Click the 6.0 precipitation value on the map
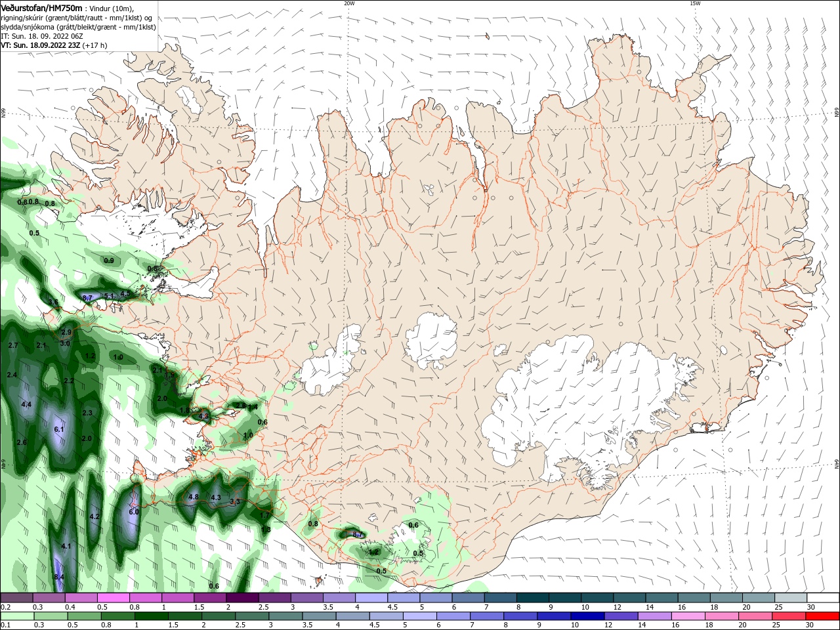The width and height of the screenshot is (840, 630). [133, 512]
